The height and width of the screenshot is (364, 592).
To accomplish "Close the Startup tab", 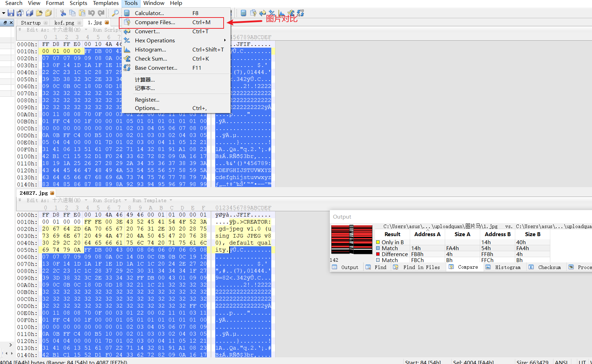I will click(x=46, y=23).
